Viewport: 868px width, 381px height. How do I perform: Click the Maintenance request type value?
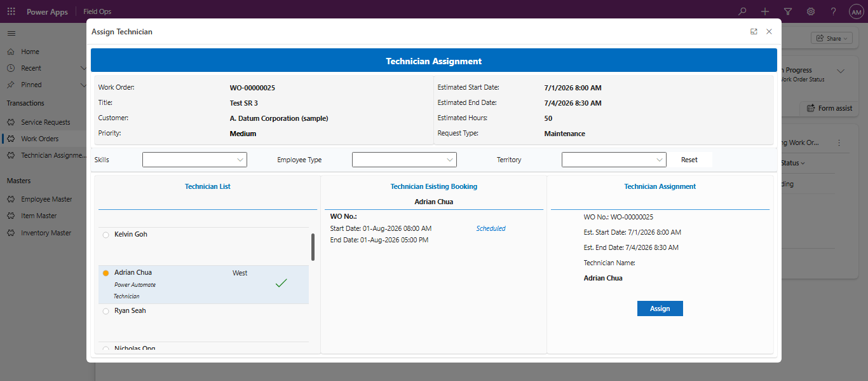565,134
